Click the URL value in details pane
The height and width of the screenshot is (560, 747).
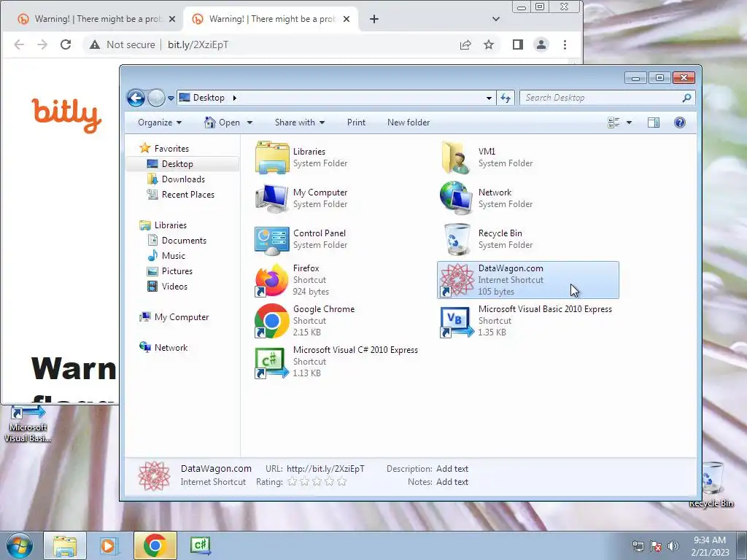[325, 469]
